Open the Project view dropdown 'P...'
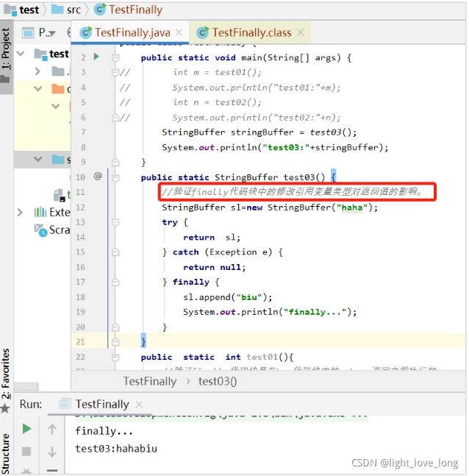 (x=40, y=32)
